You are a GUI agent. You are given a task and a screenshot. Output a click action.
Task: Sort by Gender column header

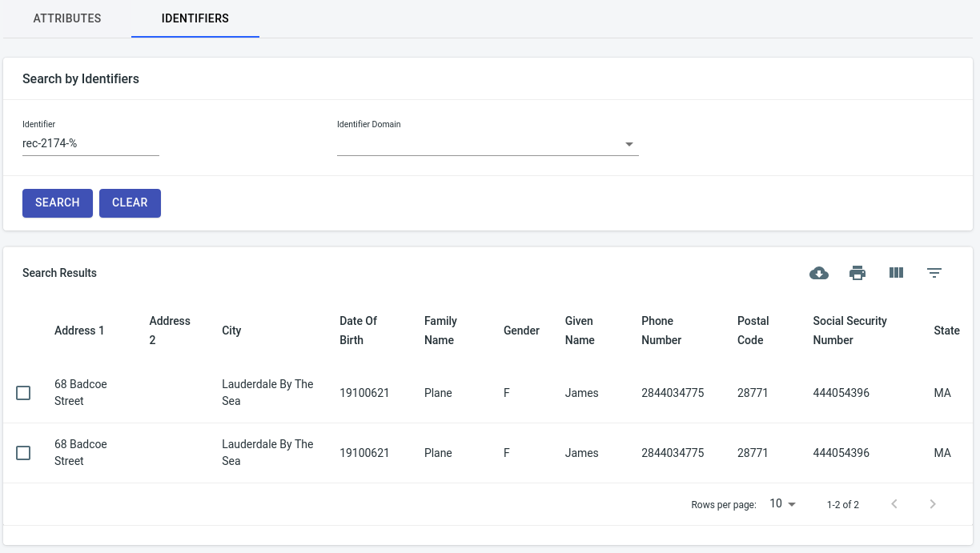click(x=521, y=331)
